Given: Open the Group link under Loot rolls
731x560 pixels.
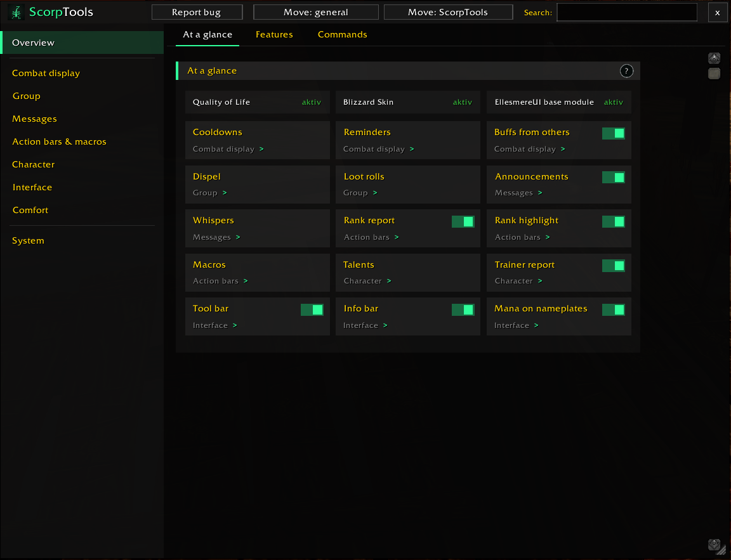Looking at the screenshot, I should [360, 193].
